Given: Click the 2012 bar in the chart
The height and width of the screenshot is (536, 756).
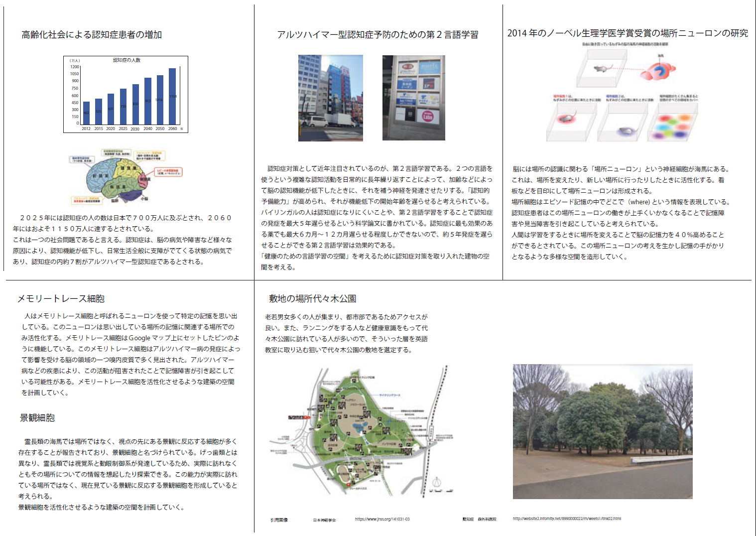Looking at the screenshot, I should (86, 113).
